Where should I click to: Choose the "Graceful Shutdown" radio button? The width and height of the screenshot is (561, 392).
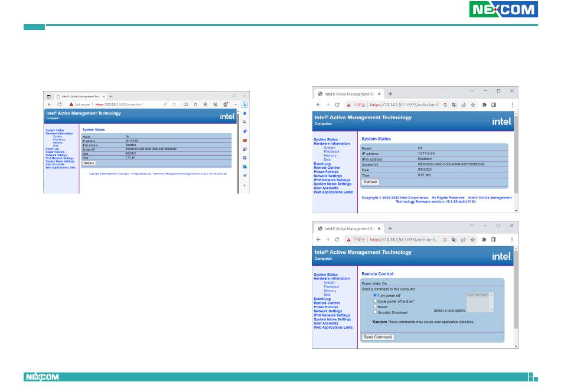tap(375, 312)
